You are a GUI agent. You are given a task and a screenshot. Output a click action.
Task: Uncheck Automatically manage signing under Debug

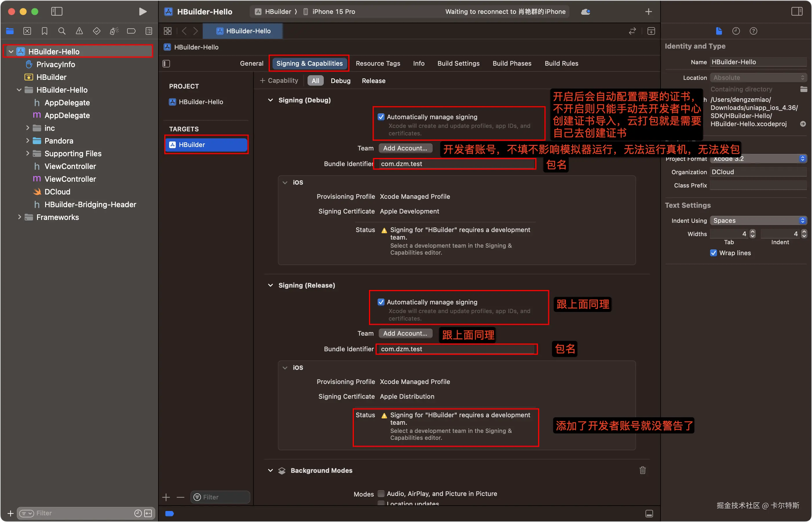[381, 117]
